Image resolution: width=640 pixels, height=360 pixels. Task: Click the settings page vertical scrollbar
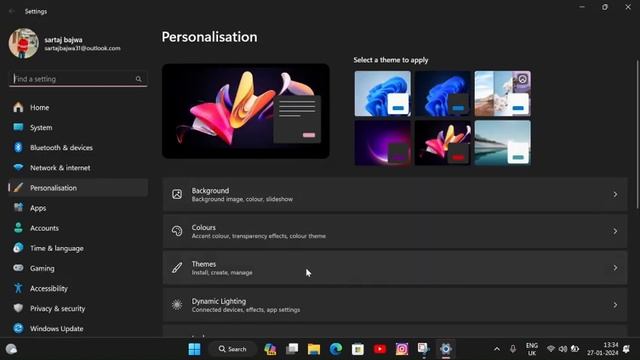638,135
